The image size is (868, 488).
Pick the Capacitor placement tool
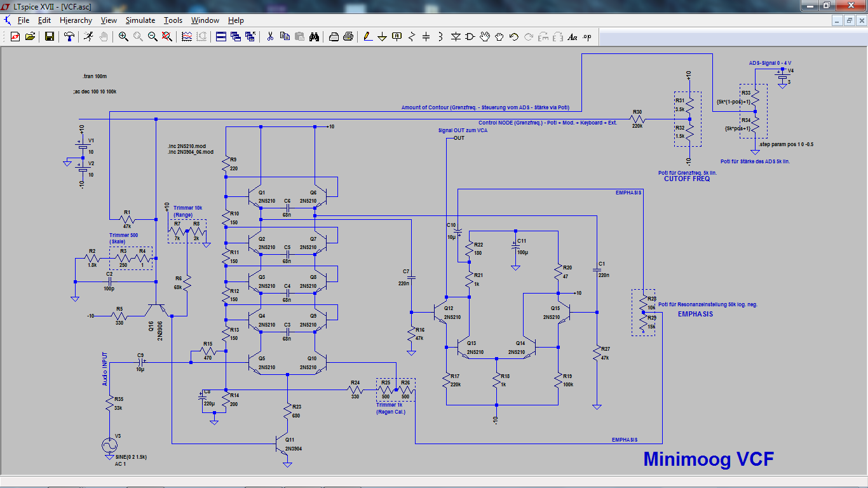tap(426, 37)
